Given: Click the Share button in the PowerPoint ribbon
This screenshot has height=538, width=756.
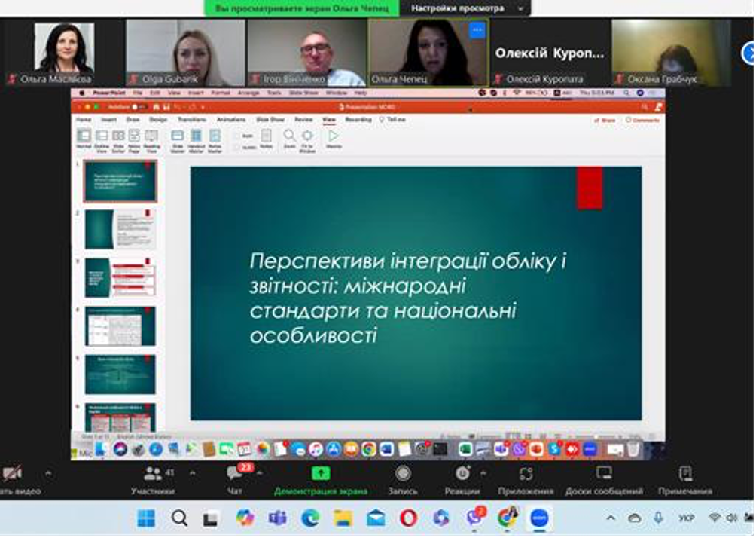Looking at the screenshot, I should click(x=605, y=120).
